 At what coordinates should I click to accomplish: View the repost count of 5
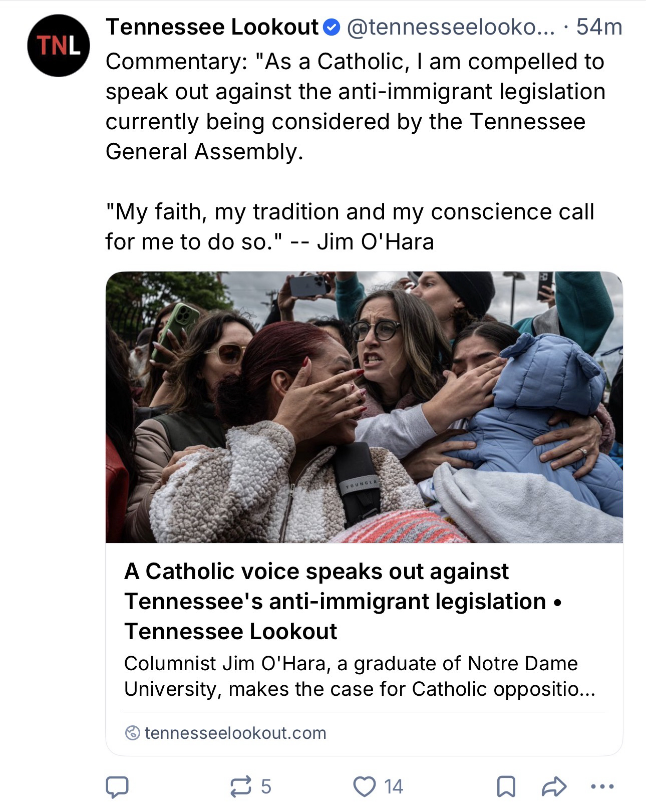(266, 786)
